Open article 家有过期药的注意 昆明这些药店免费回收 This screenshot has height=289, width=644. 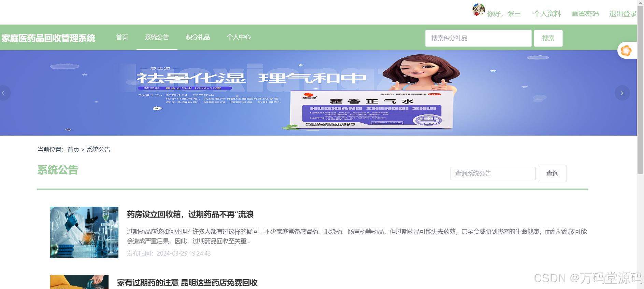187,283
